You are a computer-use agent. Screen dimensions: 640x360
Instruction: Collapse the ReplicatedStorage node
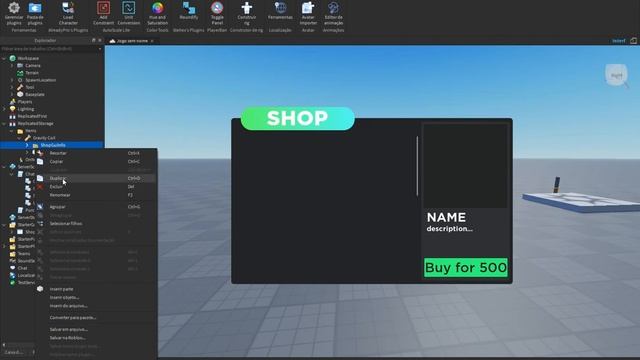click(4, 124)
